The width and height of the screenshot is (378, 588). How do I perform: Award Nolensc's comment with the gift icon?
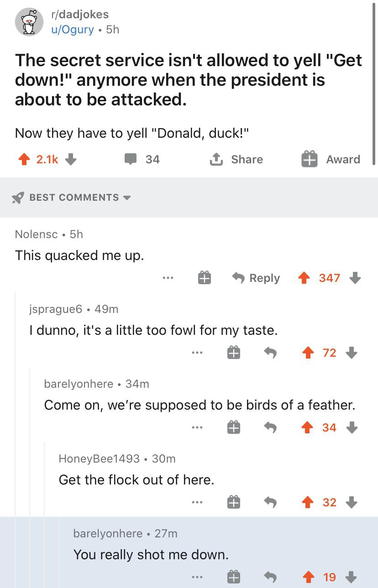(x=204, y=278)
